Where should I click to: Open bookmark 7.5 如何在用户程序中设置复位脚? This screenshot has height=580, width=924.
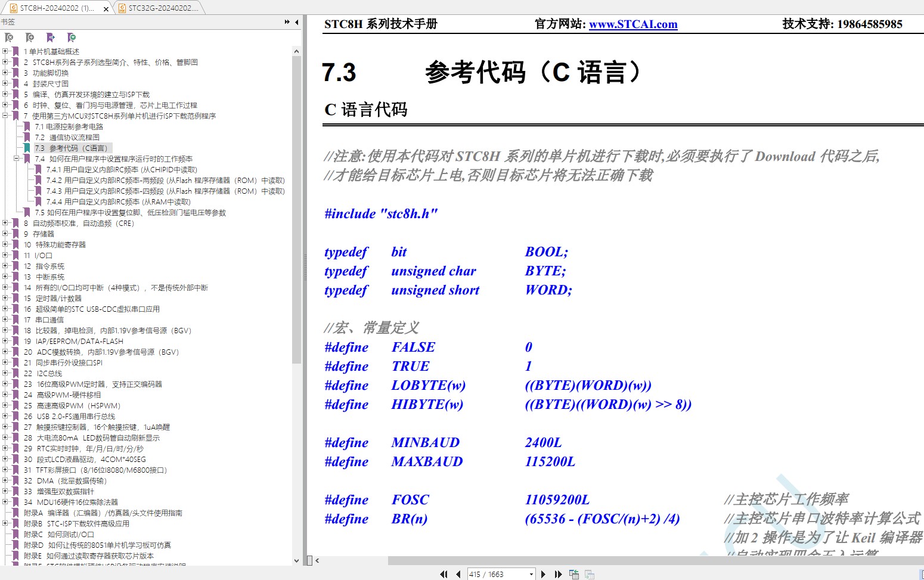130,212
